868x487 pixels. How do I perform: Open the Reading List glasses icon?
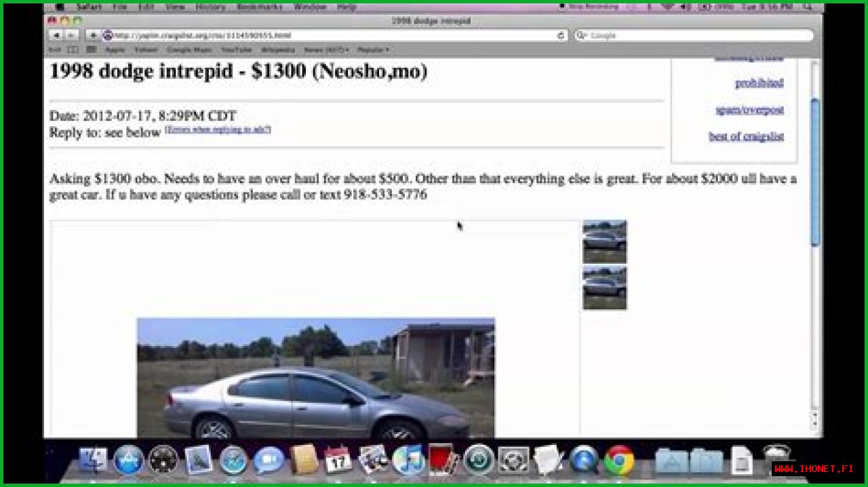coord(55,50)
